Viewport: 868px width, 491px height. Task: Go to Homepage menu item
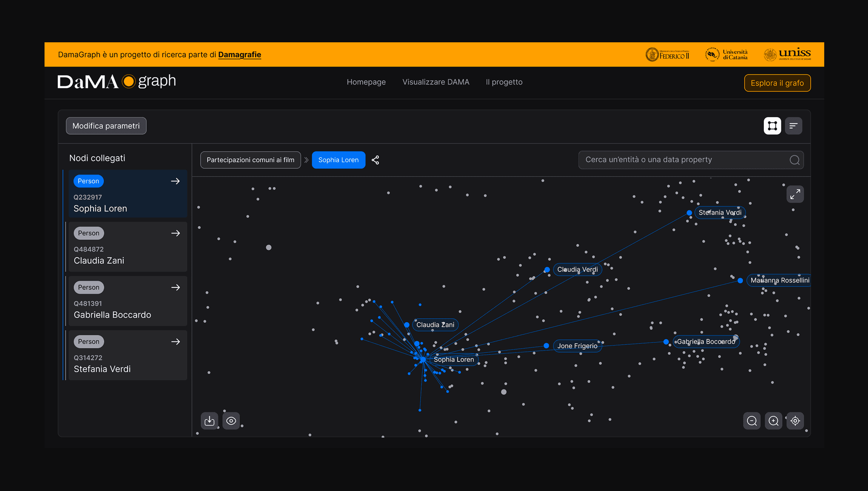click(366, 82)
